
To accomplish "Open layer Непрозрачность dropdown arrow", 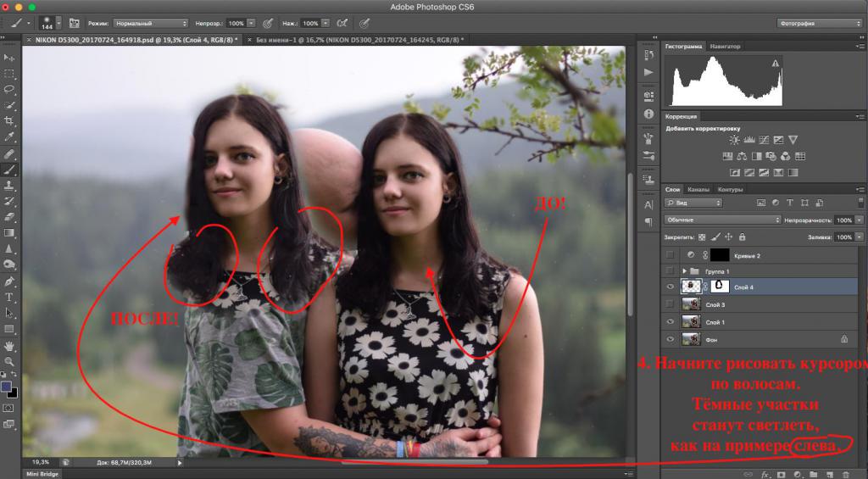I will (860, 220).
